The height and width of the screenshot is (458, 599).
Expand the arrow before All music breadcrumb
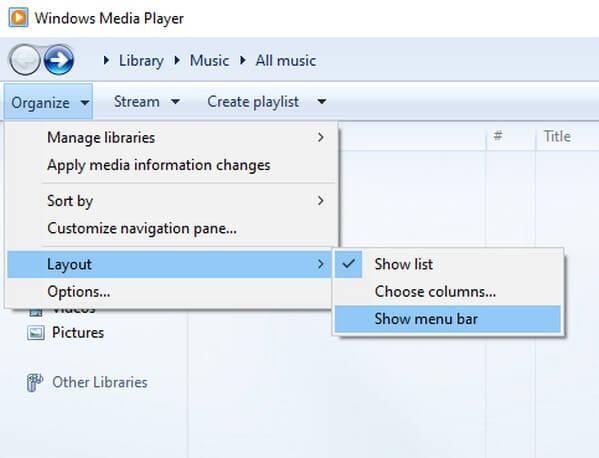[x=243, y=60]
